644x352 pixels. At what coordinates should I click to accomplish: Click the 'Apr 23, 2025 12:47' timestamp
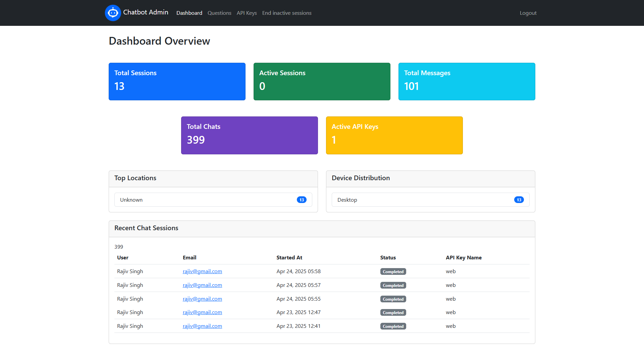click(299, 312)
